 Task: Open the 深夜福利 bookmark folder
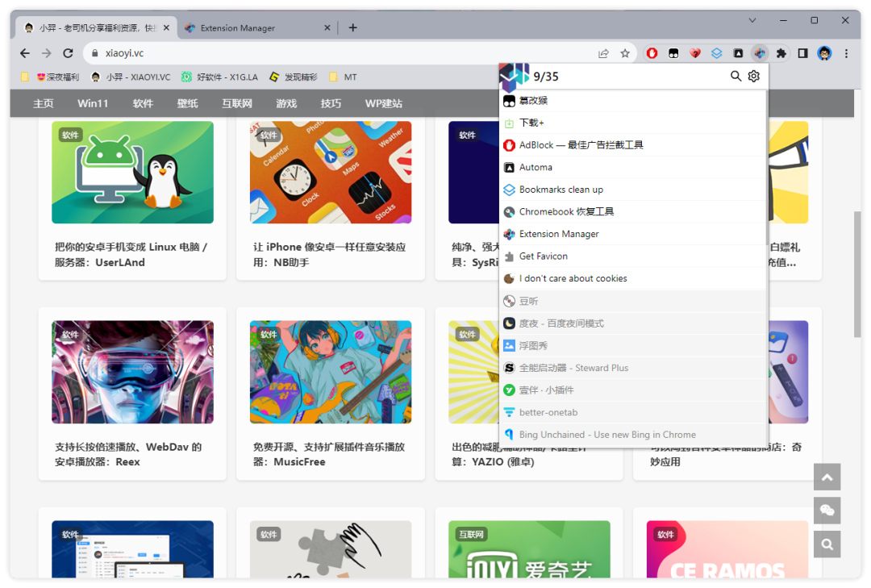[x=51, y=77]
